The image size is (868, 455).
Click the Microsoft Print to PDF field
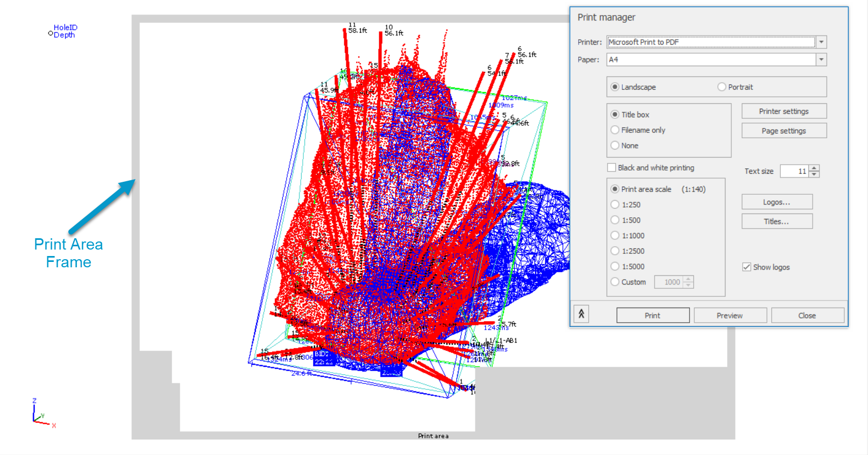(x=712, y=42)
